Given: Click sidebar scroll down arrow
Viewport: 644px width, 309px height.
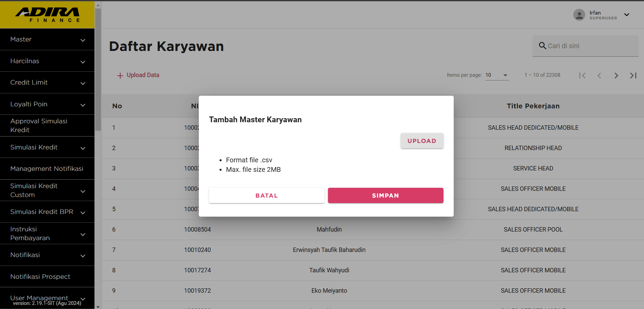Looking at the screenshot, I should (98, 307).
